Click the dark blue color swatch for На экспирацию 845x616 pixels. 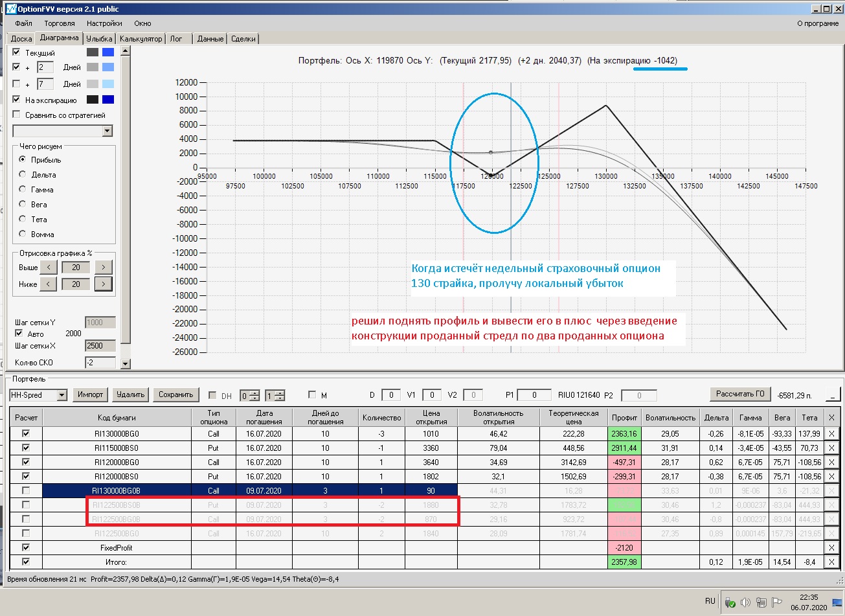(108, 100)
